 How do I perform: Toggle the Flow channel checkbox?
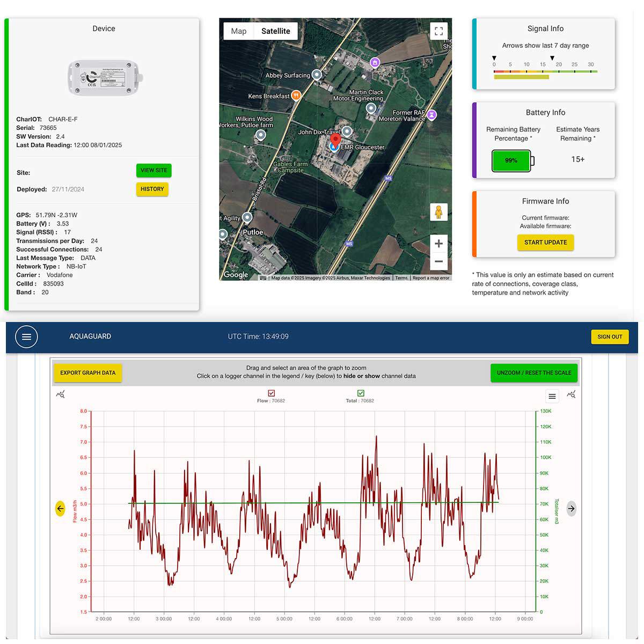271,393
